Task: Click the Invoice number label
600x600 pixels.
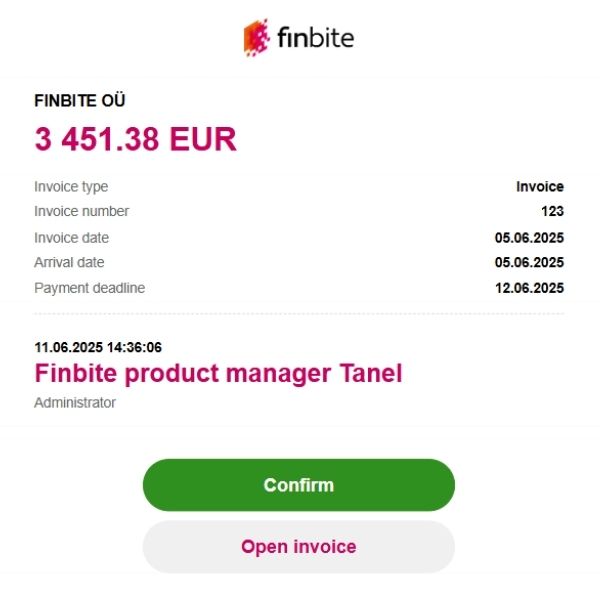Action: 81,212
